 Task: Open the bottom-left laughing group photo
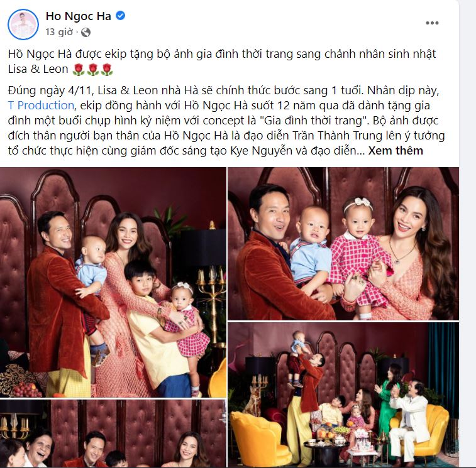click(113, 433)
